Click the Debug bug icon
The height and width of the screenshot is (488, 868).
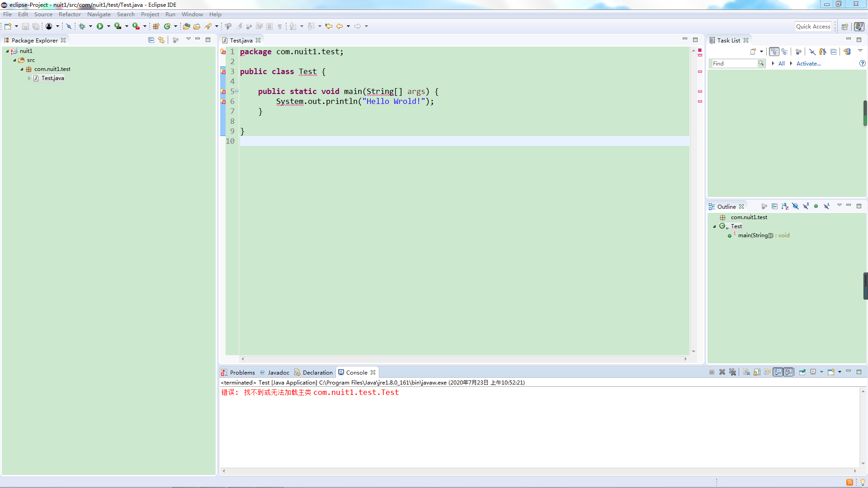click(x=82, y=26)
